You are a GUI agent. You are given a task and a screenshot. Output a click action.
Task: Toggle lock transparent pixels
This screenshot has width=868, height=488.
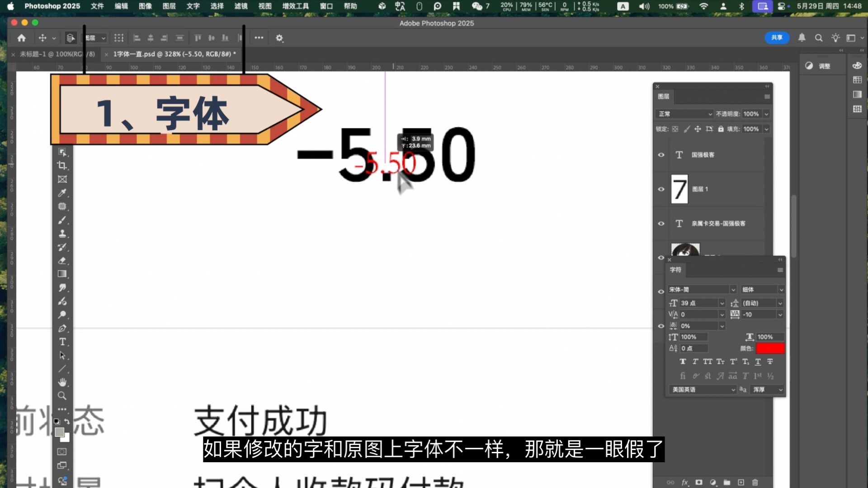[675, 129]
